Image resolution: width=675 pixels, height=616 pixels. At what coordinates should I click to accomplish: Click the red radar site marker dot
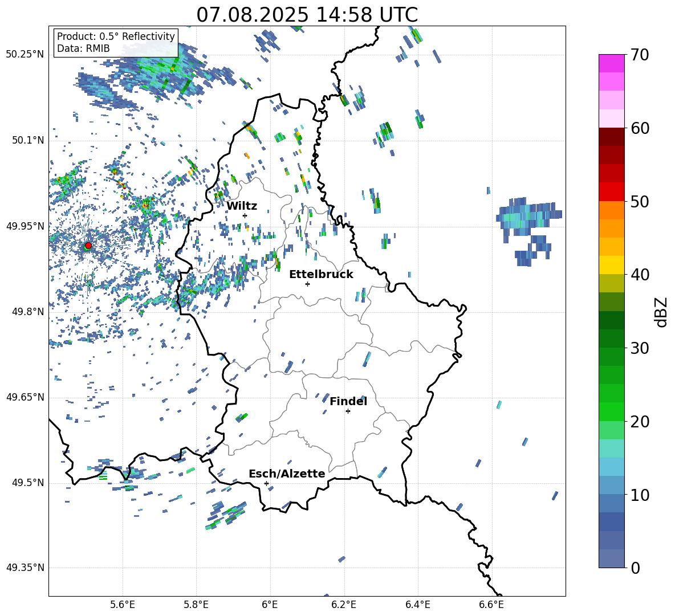click(x=88, y=245)
